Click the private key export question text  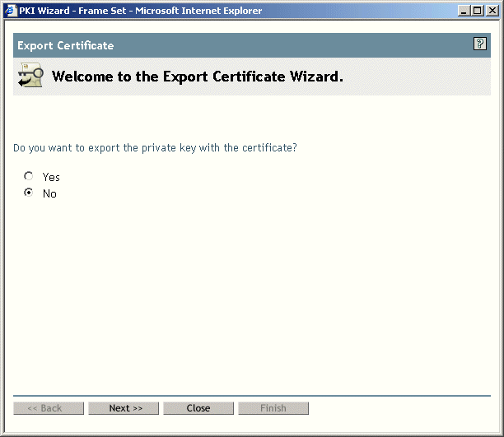(x=155, y=148)
